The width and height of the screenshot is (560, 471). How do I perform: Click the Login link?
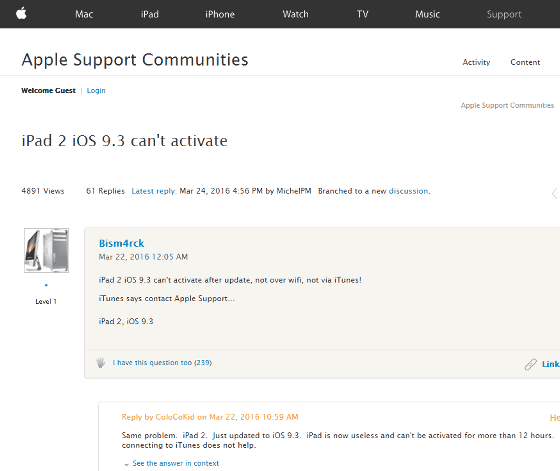click(x=96, y=91)
